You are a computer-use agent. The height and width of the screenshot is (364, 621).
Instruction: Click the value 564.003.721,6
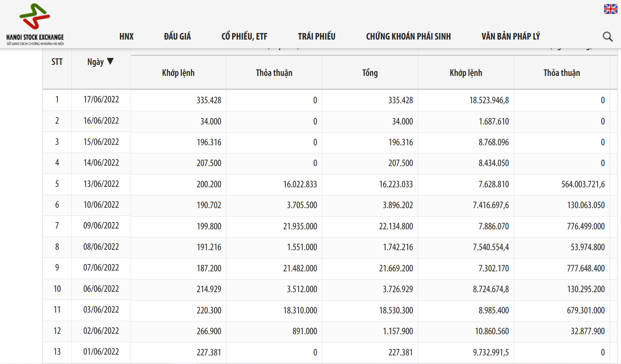pyautogui.click(x=583, y=184)
